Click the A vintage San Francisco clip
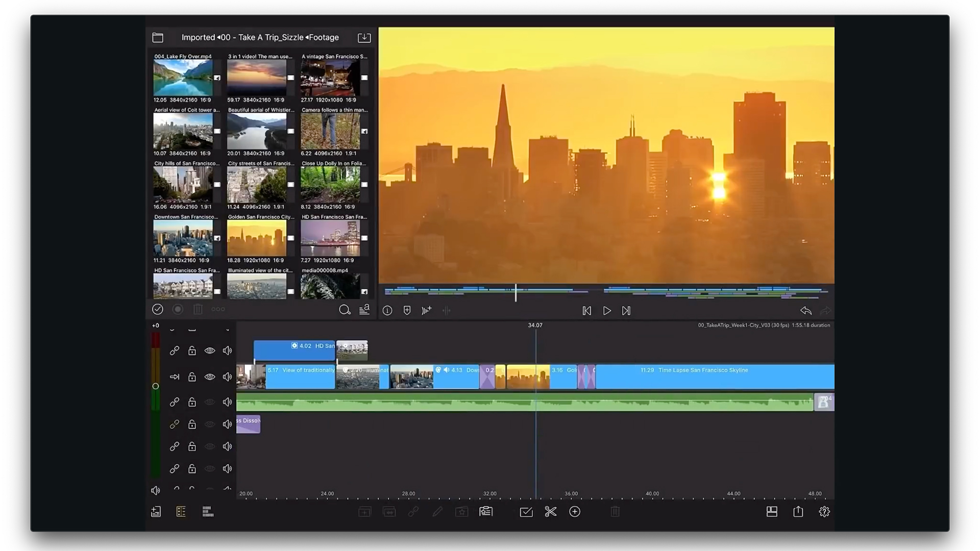This screenshot has width=980, height=551. point(330,78)
